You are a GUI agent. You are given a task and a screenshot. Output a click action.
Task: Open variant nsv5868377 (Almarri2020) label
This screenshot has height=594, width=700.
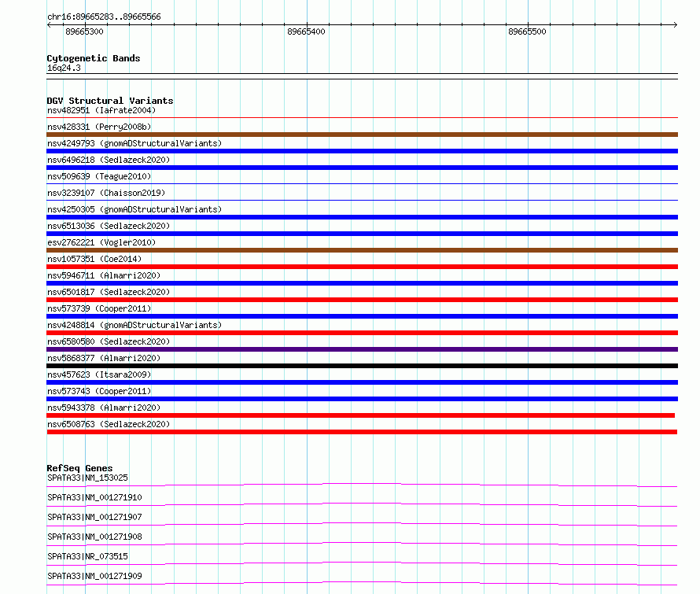[104, 358]
